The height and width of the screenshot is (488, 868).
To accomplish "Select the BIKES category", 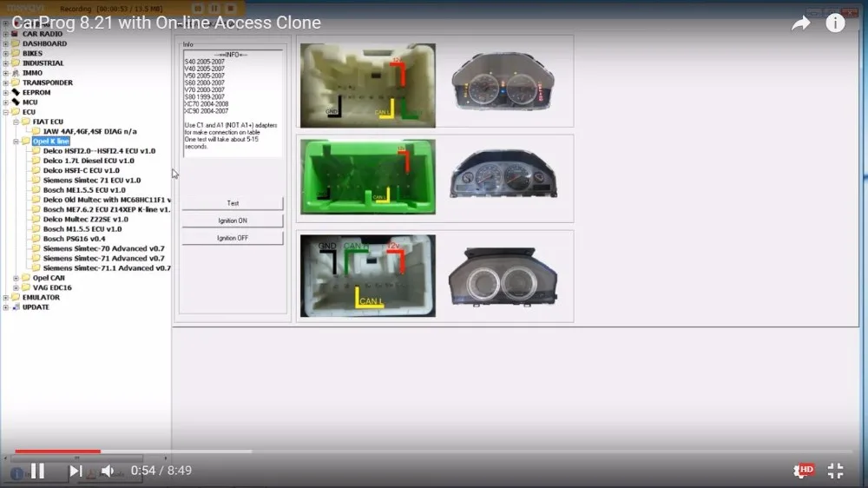I will coord(32,53).
